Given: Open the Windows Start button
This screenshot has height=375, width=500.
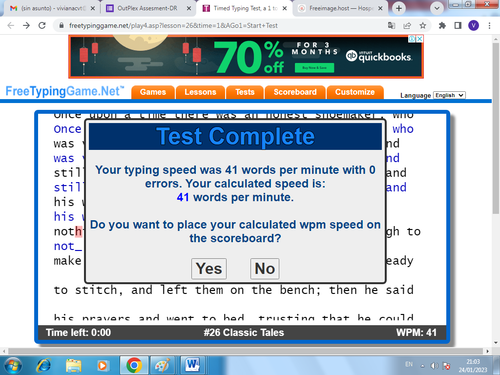Looking at the screenshot, I should pyautogui.click(x=13, y=366).
